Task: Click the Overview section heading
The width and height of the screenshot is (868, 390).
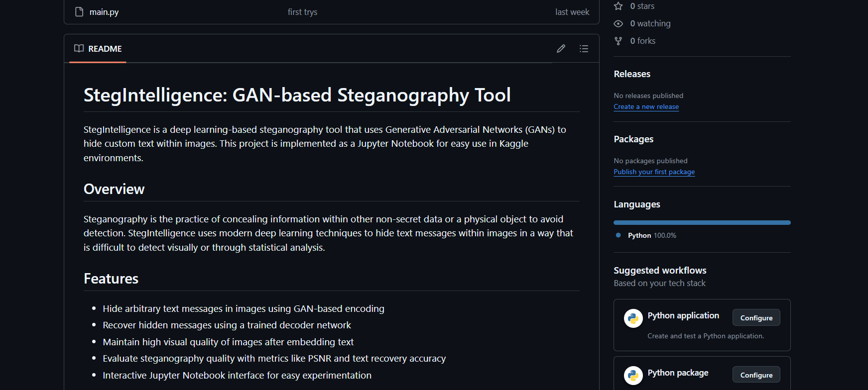Action: pos(114,189)
